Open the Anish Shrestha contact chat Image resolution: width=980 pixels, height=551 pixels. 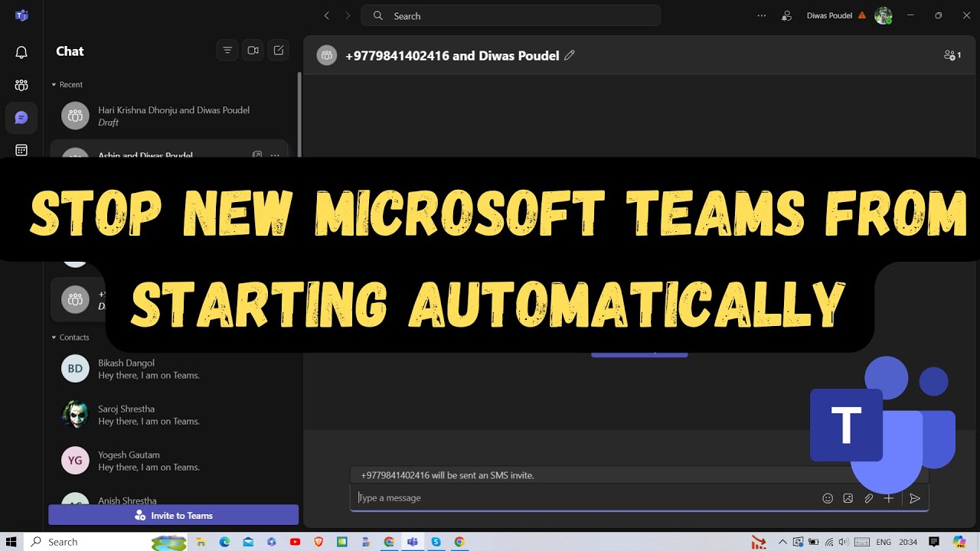[x=168, y=499]
